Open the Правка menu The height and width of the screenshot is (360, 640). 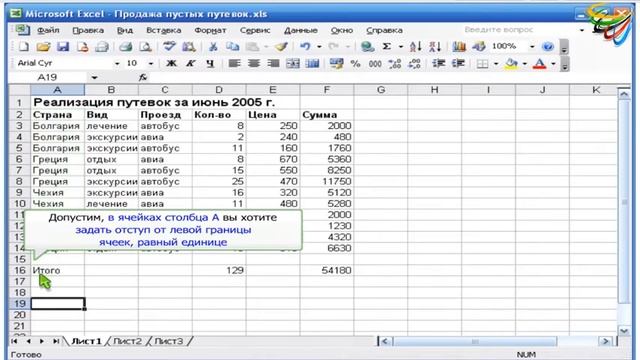88,30
